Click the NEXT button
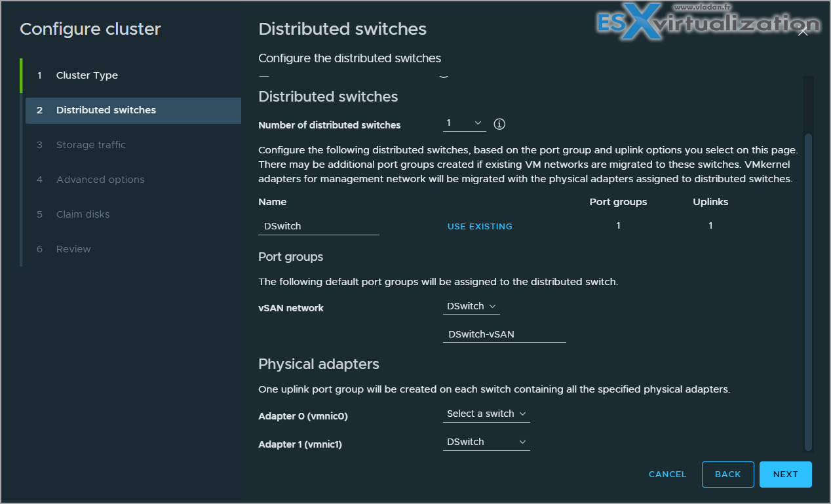831x504 pixels. pyautogui.click(x=785, y=475)
